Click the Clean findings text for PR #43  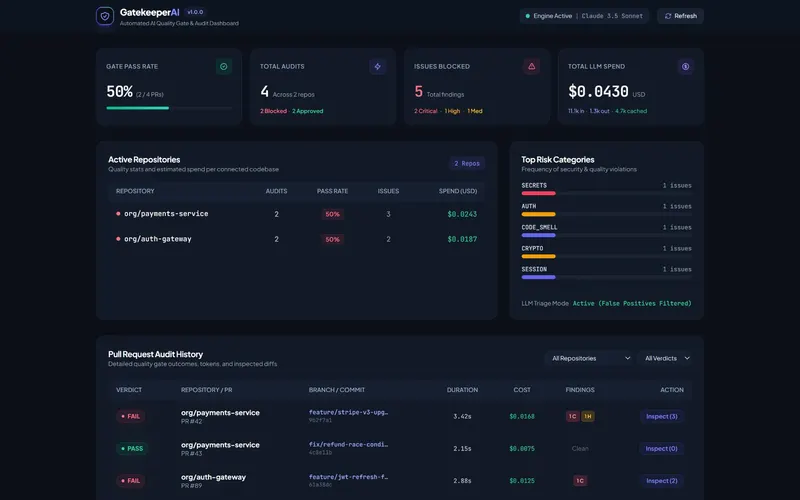click(x=580, y=448)
